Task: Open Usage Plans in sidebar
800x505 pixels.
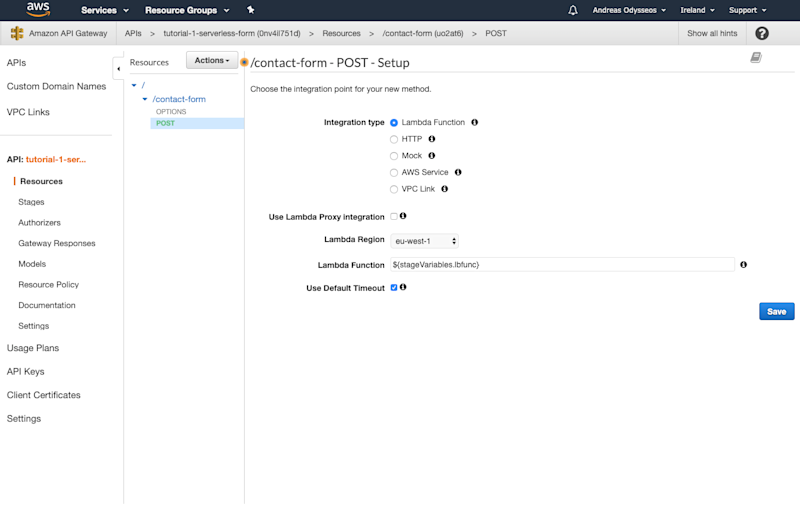Action: 33,348
